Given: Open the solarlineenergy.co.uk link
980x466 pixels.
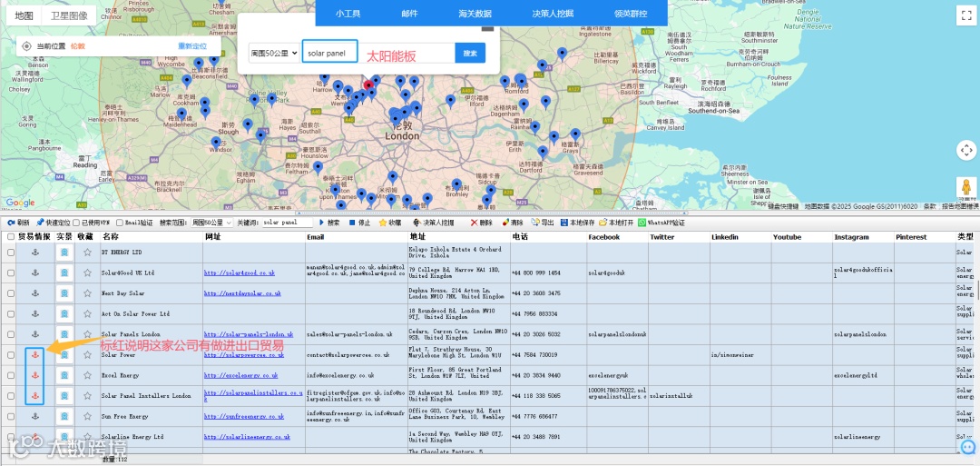Looking at the screenshot, I should coord(247,437).
